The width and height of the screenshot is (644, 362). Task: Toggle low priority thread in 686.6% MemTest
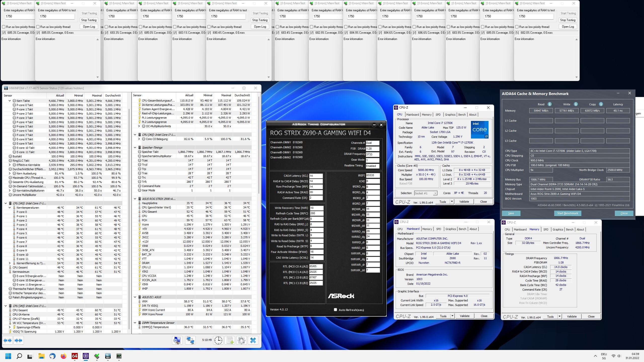(x=414, y=27)
